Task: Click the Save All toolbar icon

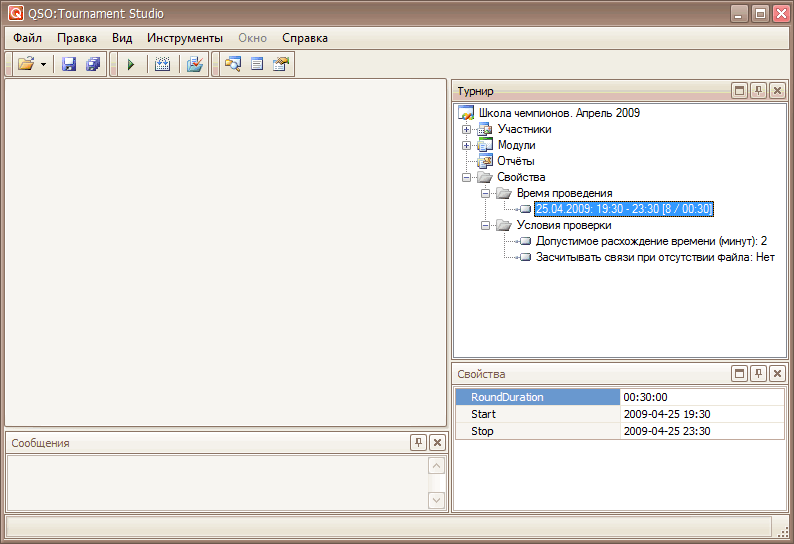Action: 93,64
